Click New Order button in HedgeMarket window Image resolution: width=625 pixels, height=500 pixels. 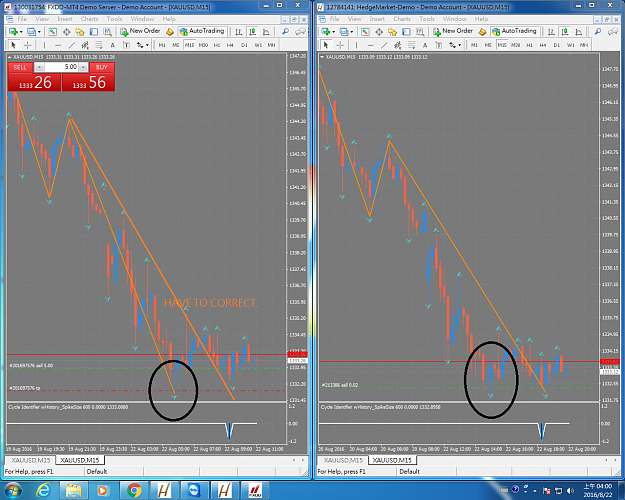(x=453, y=31)
